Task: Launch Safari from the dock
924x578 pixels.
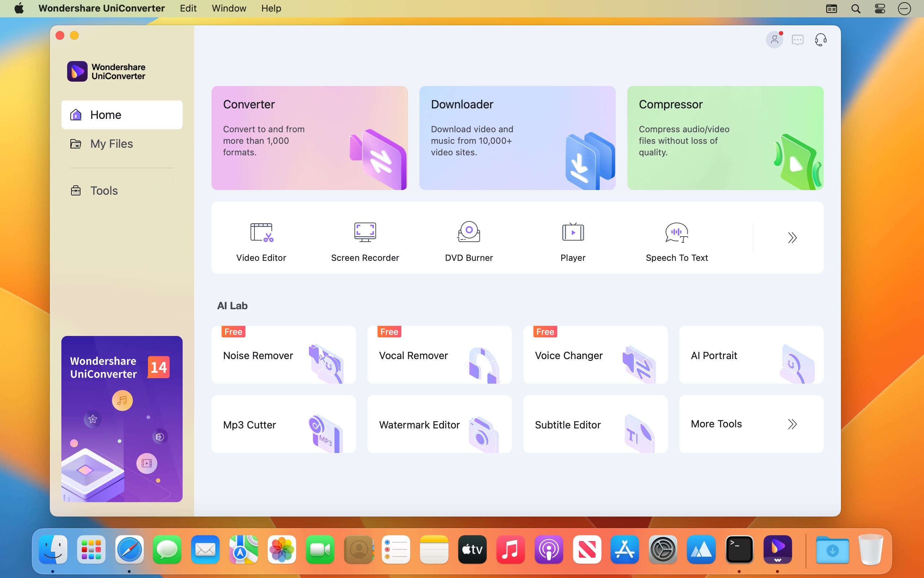Action: [130, 549]
